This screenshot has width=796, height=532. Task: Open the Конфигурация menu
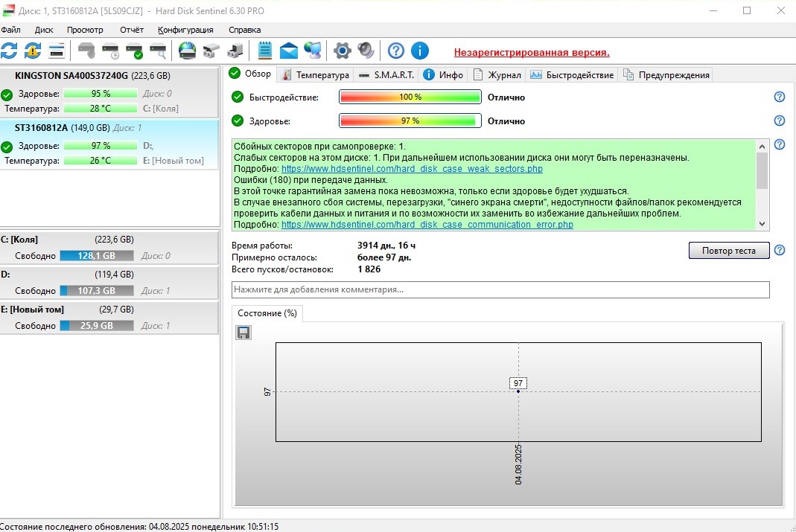pyautogui.click(x=185, y=30)
